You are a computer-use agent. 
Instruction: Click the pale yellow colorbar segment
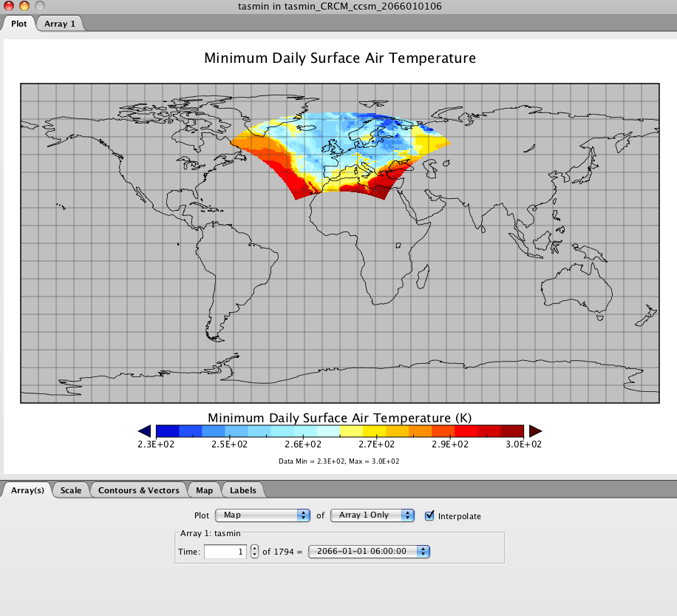tap(351, 431)
